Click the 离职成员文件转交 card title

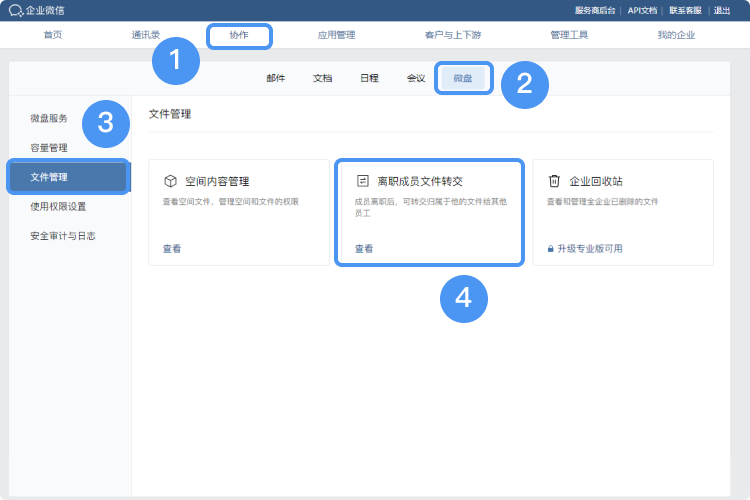pyautogui.click(x=420, y=181)
